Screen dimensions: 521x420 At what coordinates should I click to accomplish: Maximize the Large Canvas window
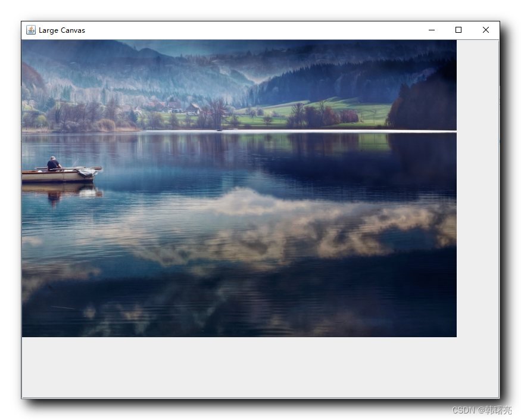click(458, 30)
